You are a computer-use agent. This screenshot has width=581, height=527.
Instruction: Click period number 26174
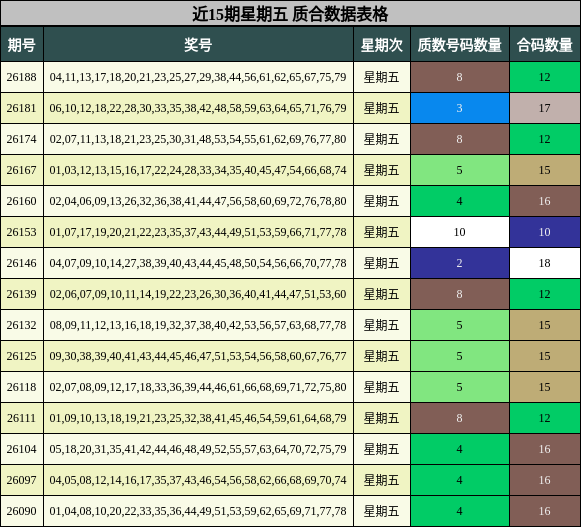(x=21, y=139)
